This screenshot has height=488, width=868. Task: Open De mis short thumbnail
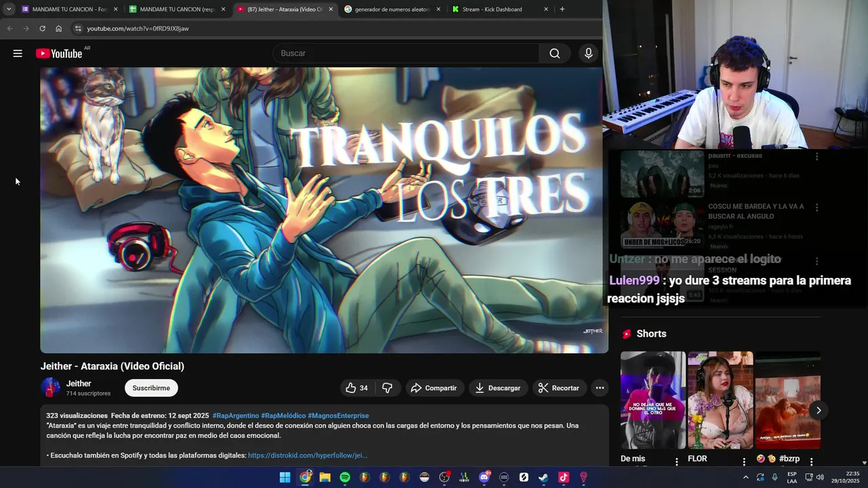tap(653, 400)
